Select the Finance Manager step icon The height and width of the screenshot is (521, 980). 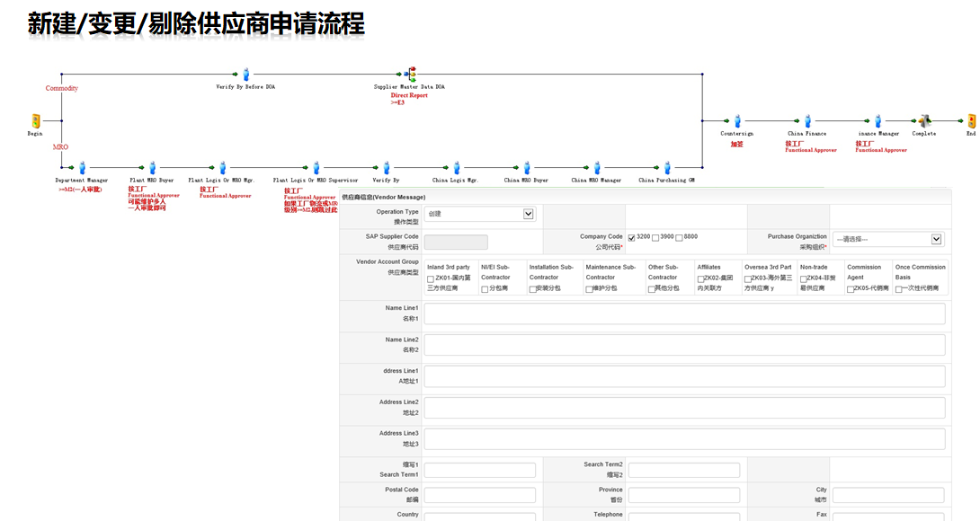pos(878,120)
